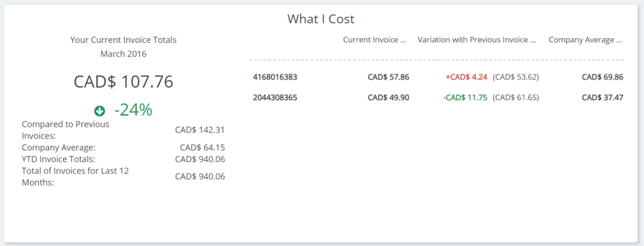Screen dimensions: 644x246
Task: Sort by Current Invoice column header
Action: (375, 40)
